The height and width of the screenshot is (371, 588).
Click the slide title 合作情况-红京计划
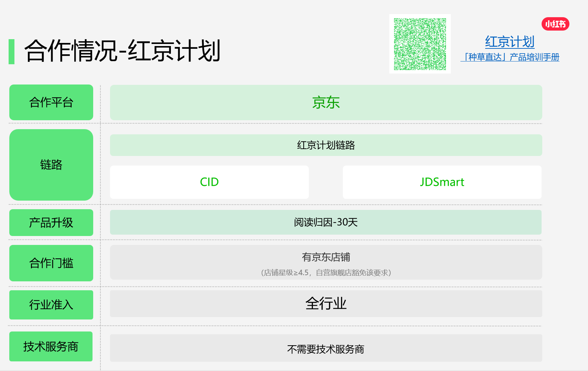[x=122, y=51]
